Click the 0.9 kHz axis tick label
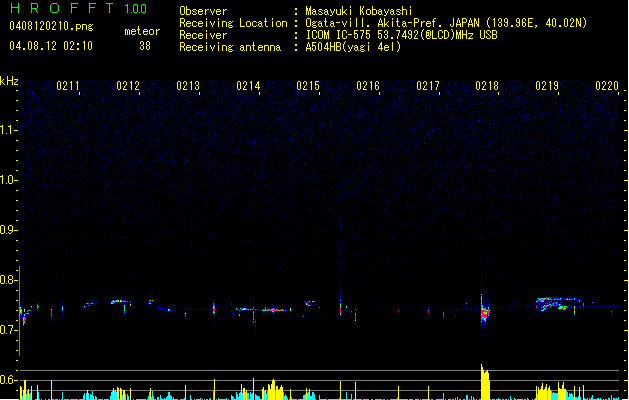This screenshot has width=629, height=400. 7,230
